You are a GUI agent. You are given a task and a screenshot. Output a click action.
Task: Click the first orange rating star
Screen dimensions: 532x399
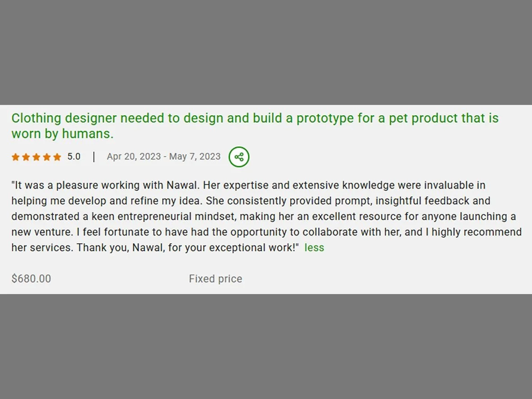(16, 157)
